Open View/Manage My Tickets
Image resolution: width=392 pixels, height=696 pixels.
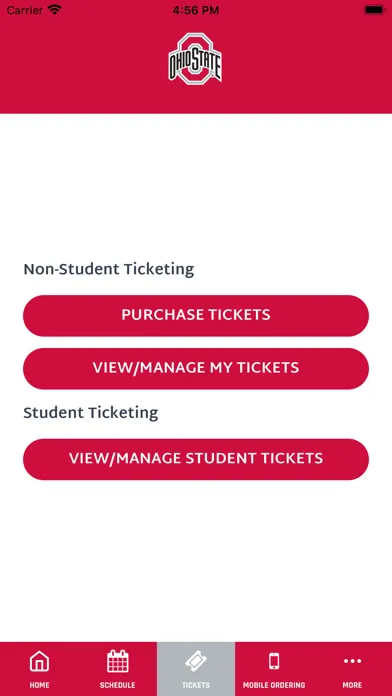[196, 368]
